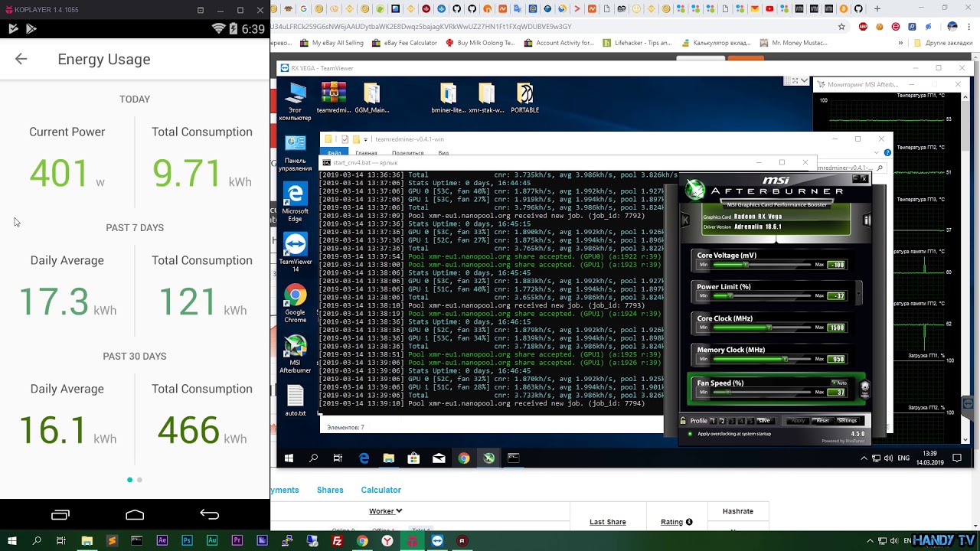980x551 pixels.
Task: Select the PORTABLE shortcut icon
Action: [x=525, y=98]
